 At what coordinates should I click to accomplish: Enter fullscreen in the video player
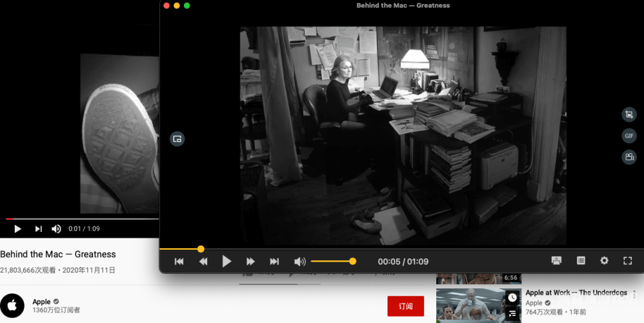click(628, 260)
